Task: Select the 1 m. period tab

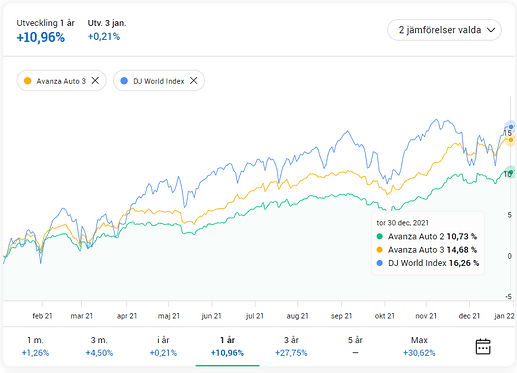Action: (35, 346)
